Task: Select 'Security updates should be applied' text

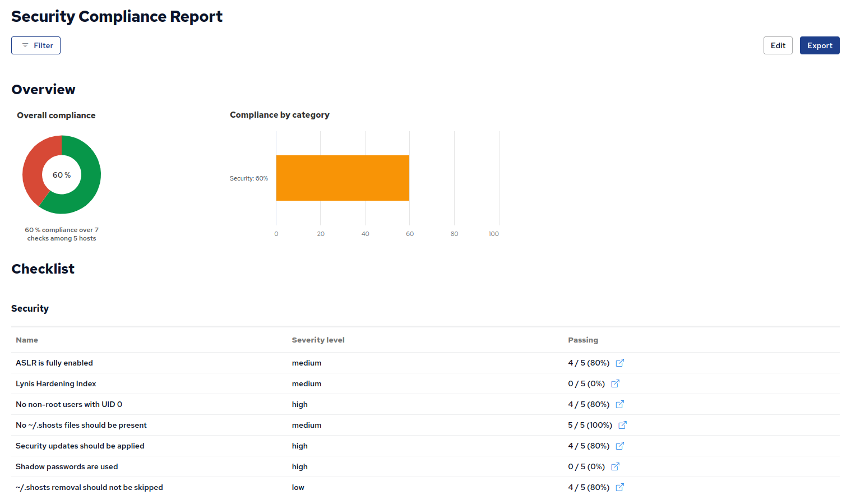Action: (80, 446)
